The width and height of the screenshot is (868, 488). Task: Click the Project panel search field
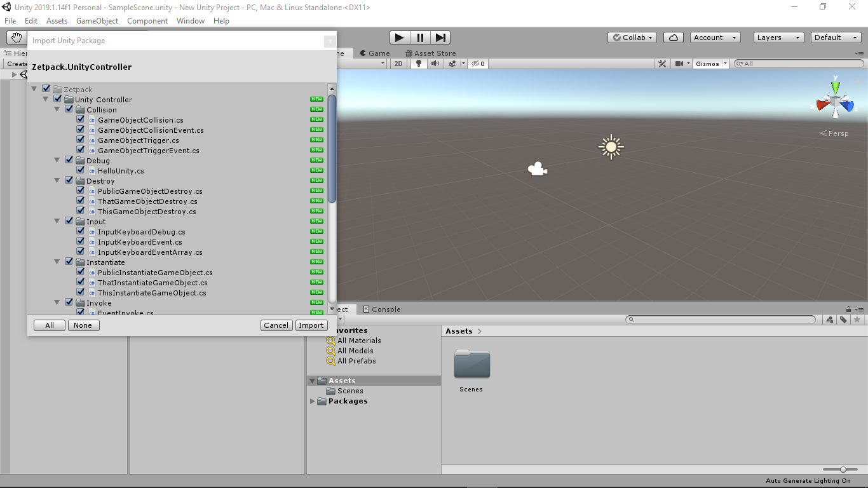tap(721, 320)
